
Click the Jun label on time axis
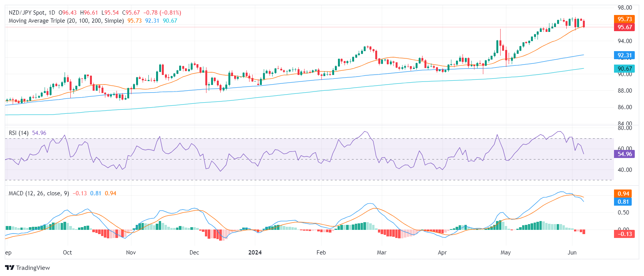(x=572, y=253)
